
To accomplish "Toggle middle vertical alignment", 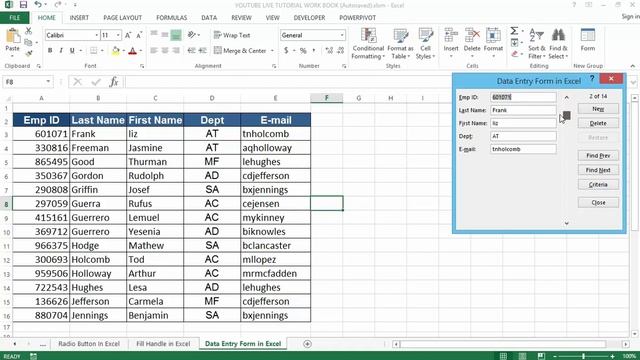I will 165,35.
